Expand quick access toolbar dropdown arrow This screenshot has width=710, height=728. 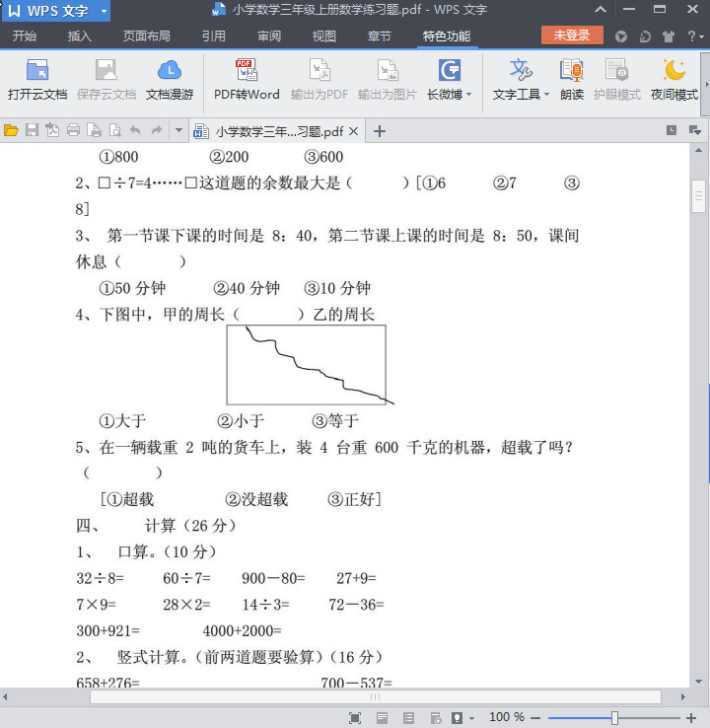point(178,130)
